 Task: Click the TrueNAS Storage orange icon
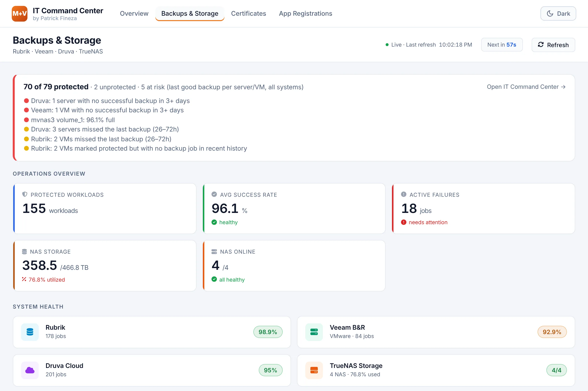tap(314, 370)
